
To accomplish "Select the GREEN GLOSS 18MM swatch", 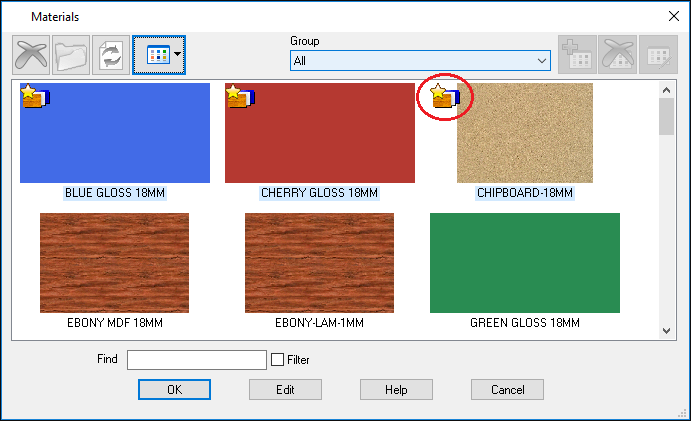I will point(525,263).
